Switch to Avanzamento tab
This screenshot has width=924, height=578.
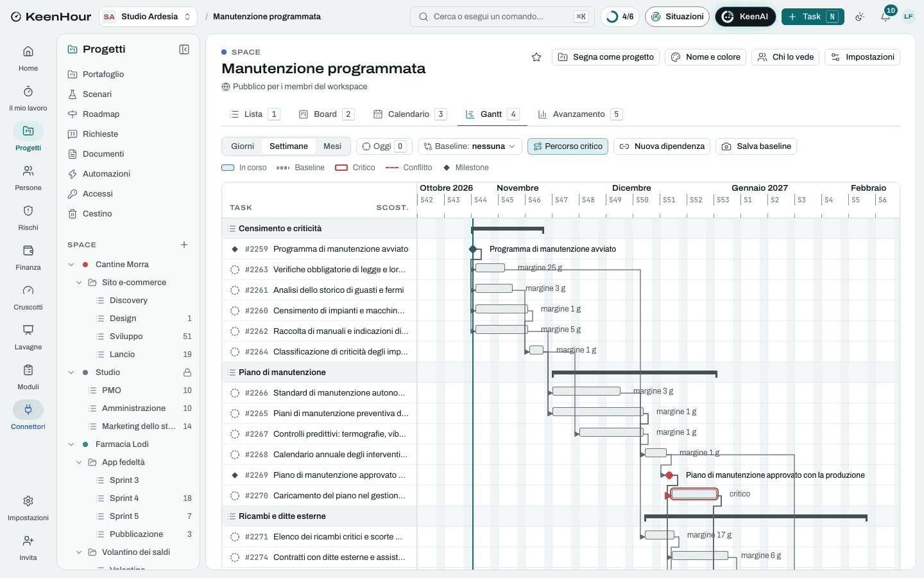click(580, 114)
